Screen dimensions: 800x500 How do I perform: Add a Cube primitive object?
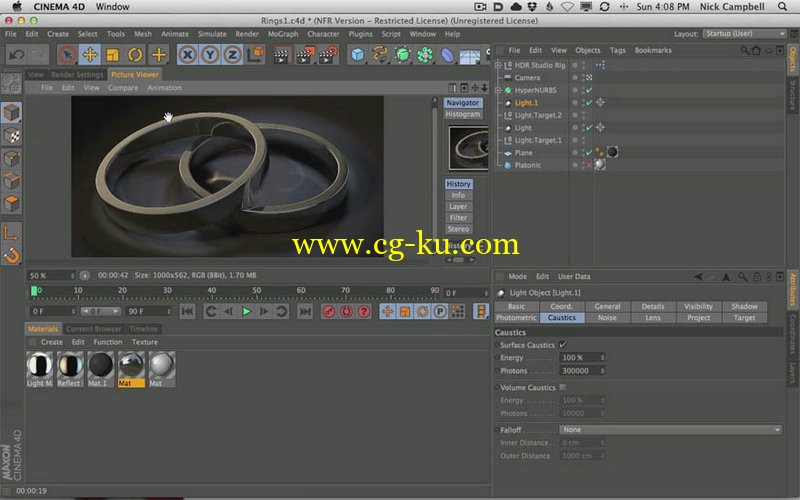358,55
